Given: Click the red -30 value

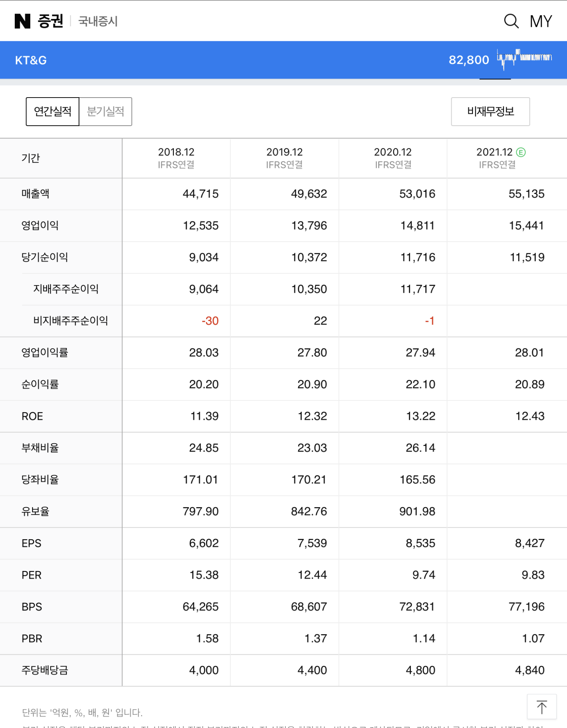Looking at the screenshot, I should [x=210, y=321].
